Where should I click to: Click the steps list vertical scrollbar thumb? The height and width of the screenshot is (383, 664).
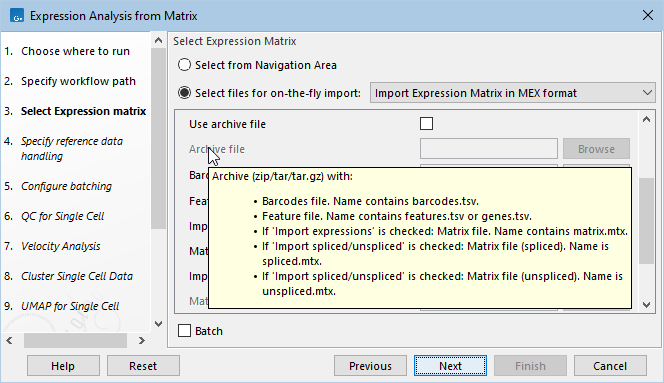(158, 139)
